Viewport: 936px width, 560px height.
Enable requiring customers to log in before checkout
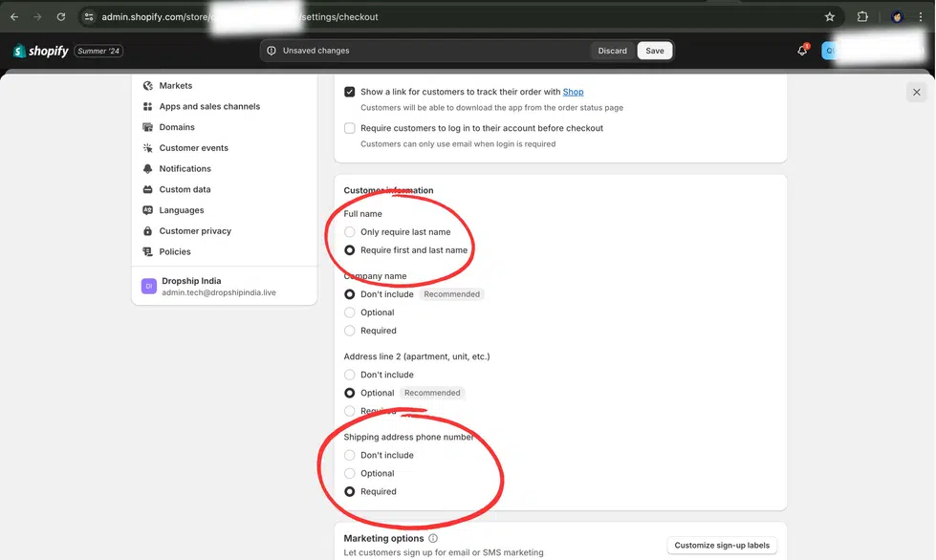349,128
